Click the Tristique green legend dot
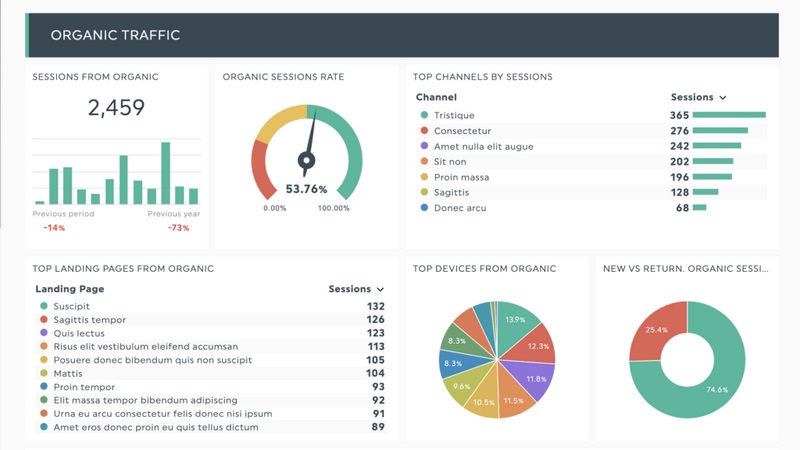Screen dimensions: 800x450 [424, 115]
